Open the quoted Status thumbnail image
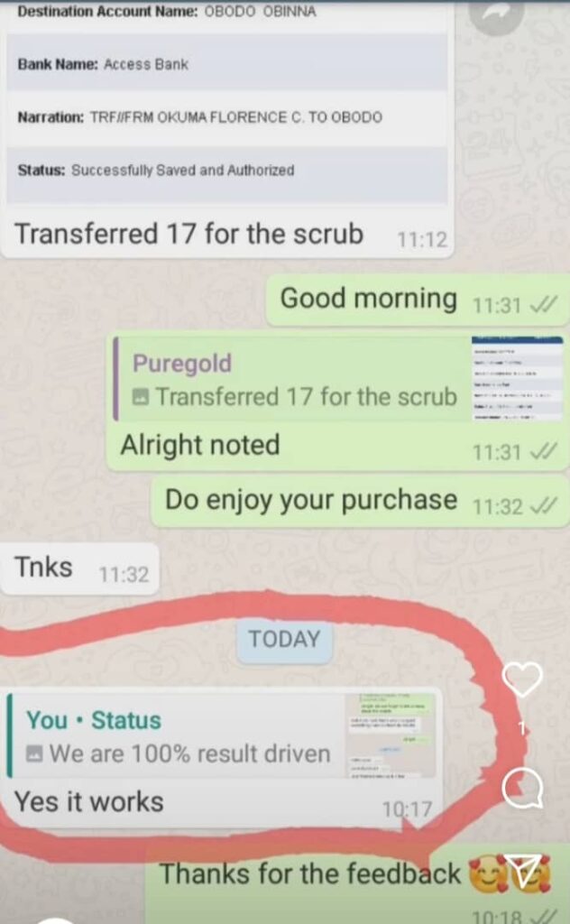The width and height of the screenshot is (570, 924). click(x=391, y=735)
